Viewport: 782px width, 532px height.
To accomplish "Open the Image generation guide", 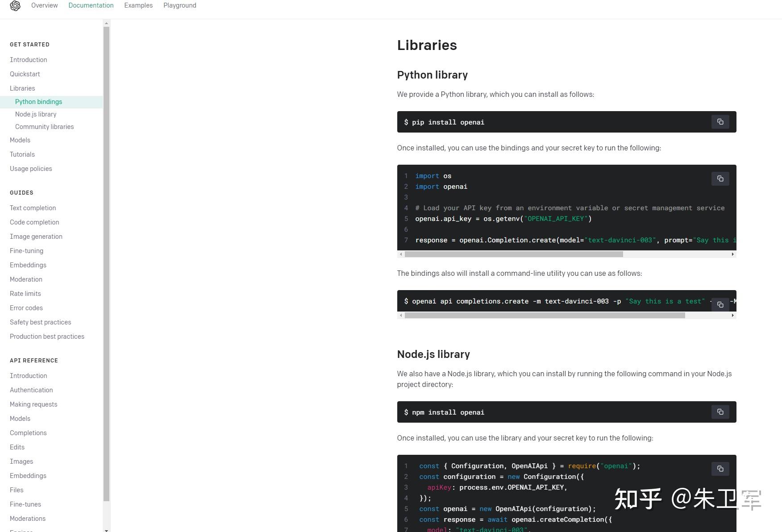I will click(36, 237).
